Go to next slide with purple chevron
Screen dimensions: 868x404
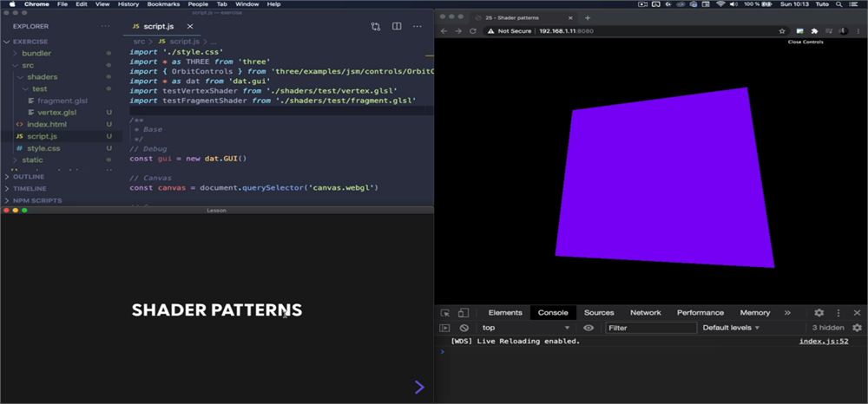419,387
